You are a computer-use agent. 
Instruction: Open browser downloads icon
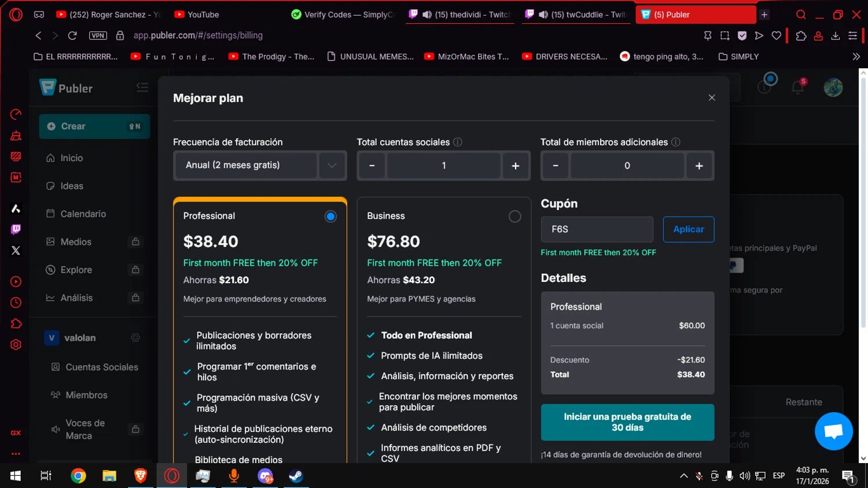(836, 35)
